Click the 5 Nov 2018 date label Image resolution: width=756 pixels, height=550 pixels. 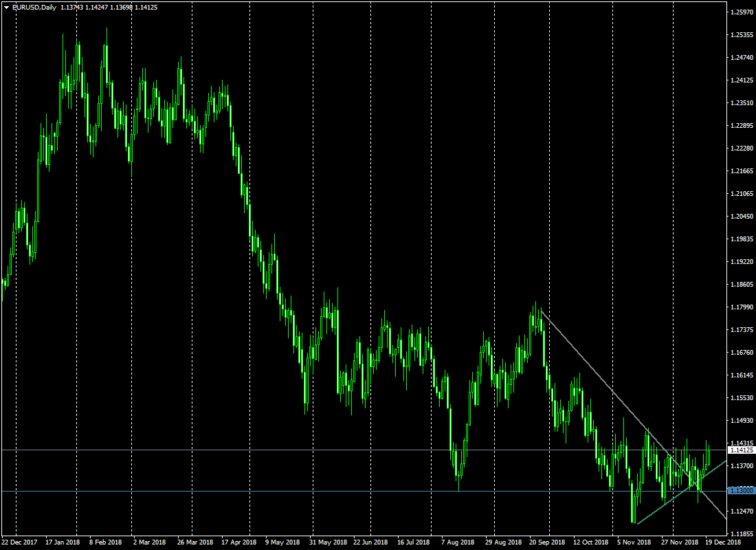click(634, 542)
